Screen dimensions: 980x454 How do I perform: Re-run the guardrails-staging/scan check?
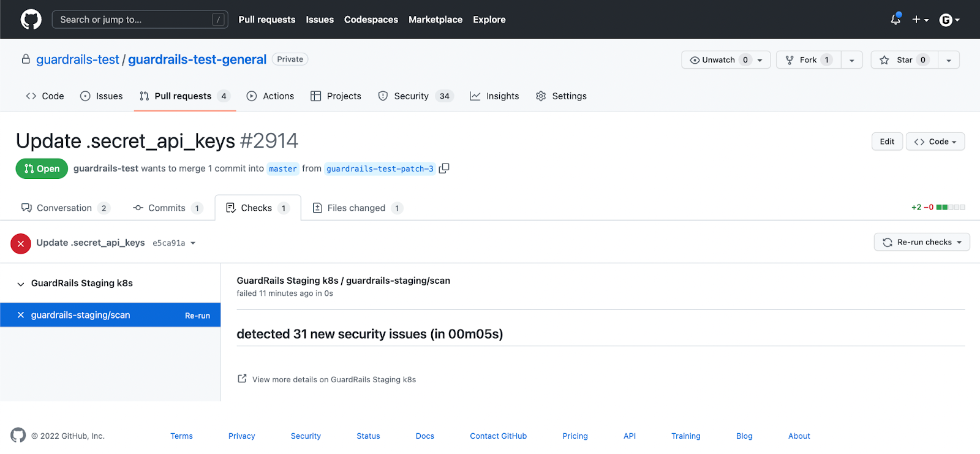tap(197, 316)
